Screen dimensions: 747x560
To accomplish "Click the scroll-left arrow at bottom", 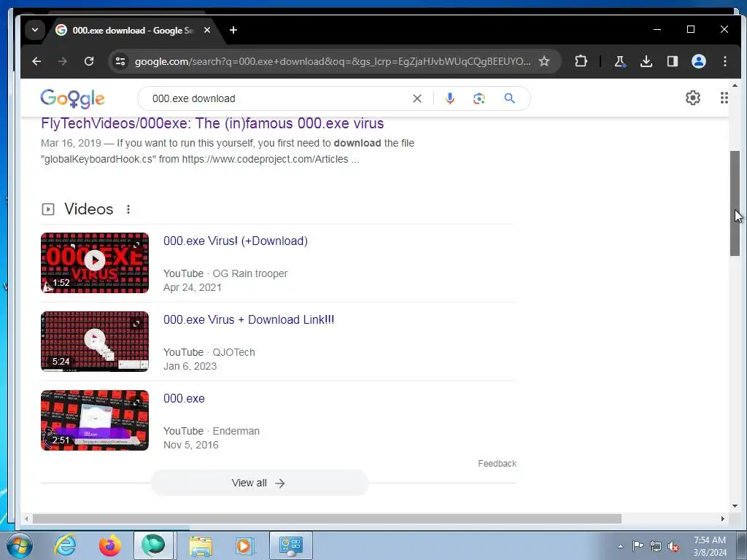I will (x=26, y=518).
